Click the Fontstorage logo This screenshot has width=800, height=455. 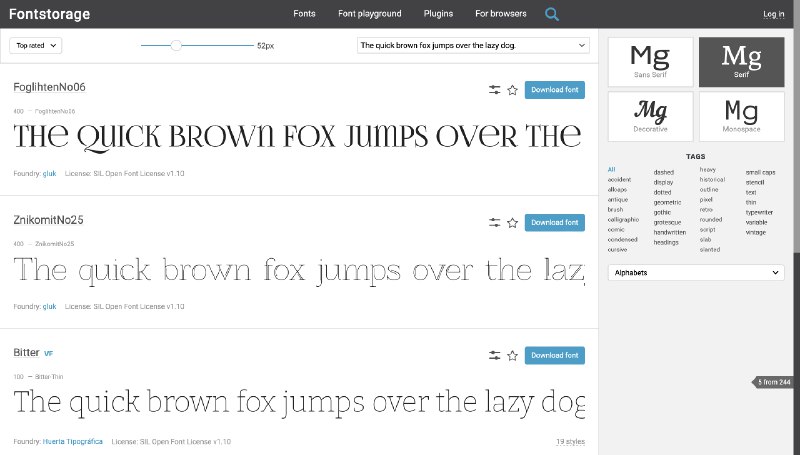[x=49, y=14]
